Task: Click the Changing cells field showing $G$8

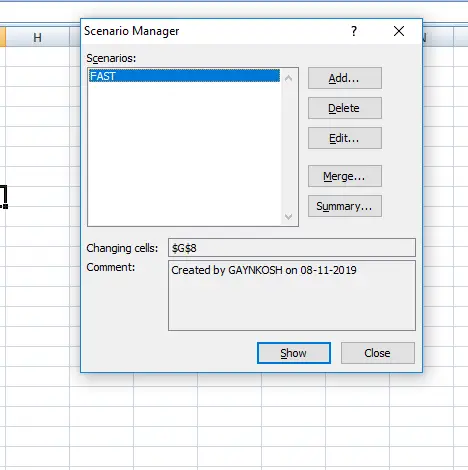Action: point(292,248)
